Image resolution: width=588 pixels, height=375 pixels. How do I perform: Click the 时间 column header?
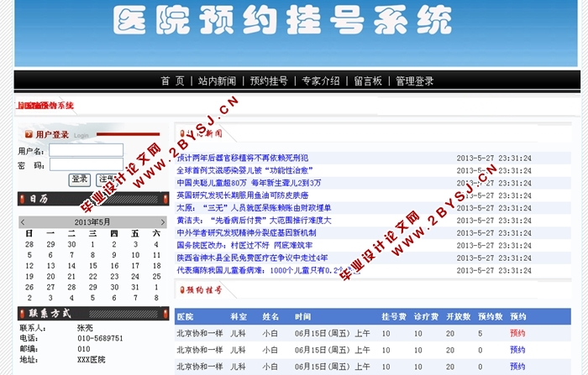(302, 317)
